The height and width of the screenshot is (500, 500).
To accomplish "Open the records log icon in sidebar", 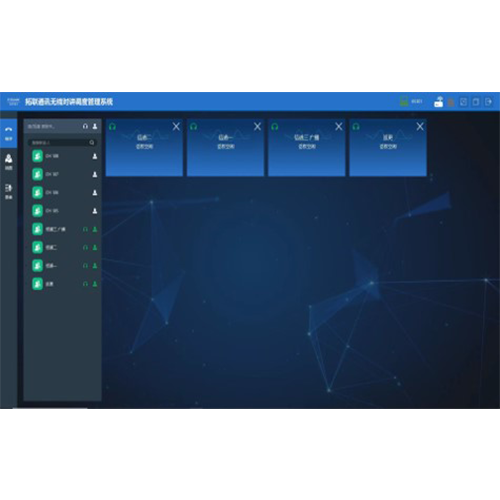I will (9, 192).
